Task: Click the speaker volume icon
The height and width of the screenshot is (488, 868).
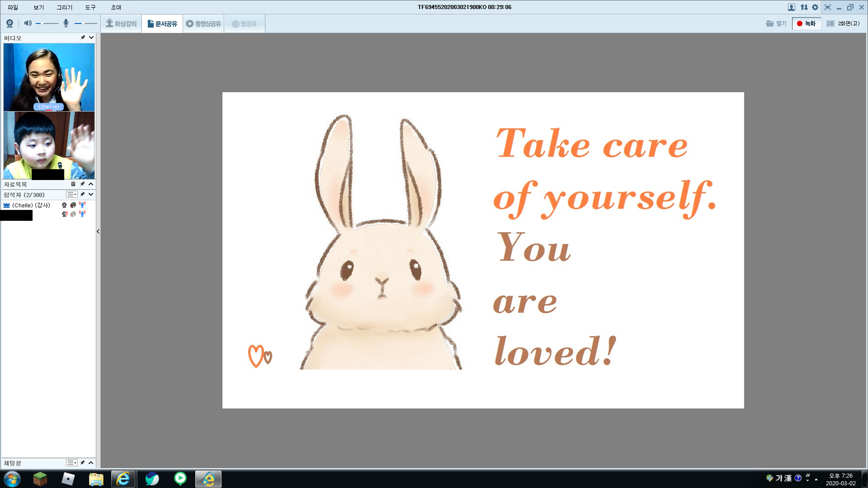Action: [28, 23]
